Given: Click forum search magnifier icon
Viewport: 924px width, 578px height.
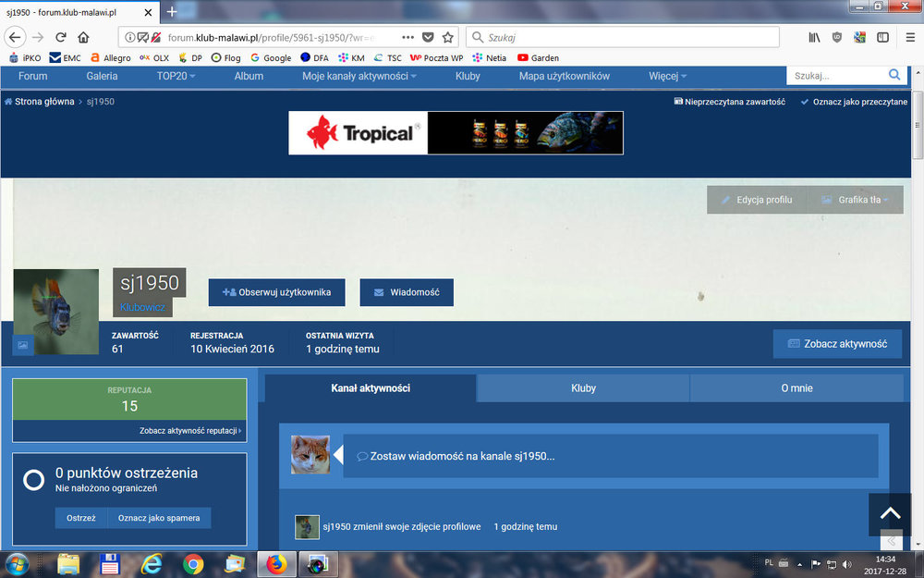Looking at the screenshot, I should coord(894,75).
